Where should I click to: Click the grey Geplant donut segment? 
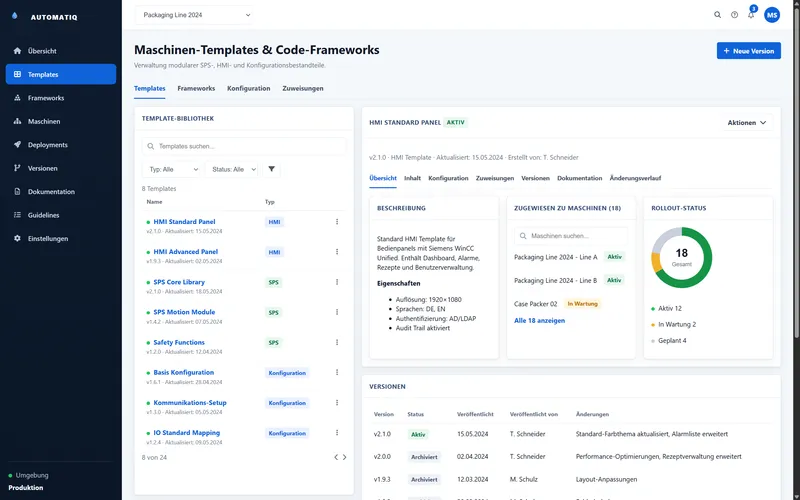pos(664,238)
